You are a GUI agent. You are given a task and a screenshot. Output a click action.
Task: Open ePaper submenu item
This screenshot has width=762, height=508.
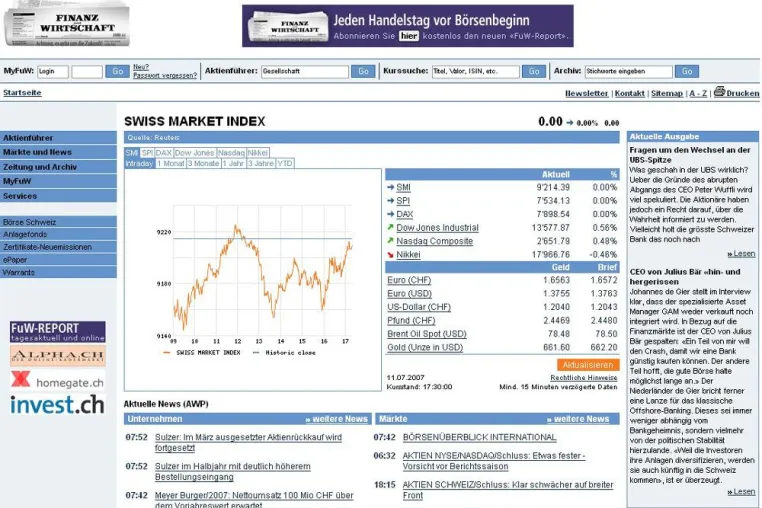[x=58, y=260]
